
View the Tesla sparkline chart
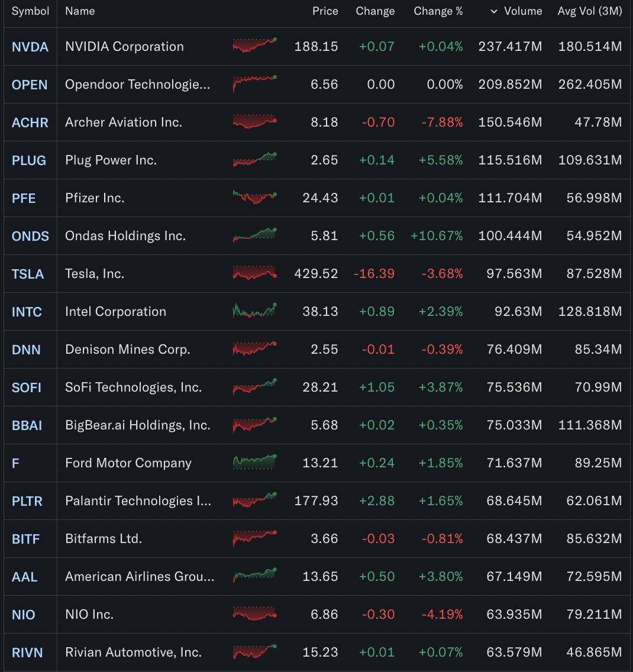tap(254, 273)
